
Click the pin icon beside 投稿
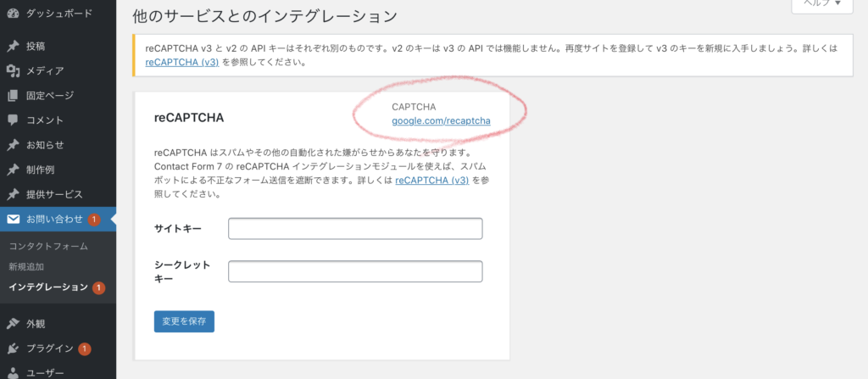14,46
